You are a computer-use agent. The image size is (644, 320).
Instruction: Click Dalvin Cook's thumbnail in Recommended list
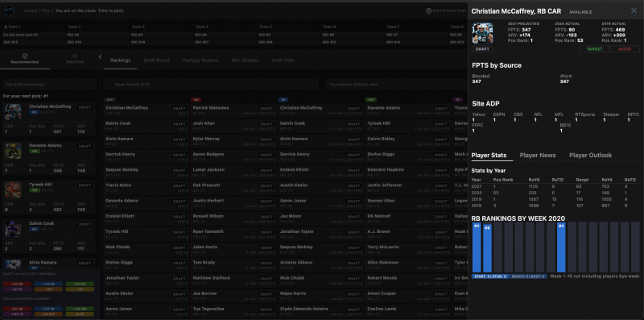[x=13, y=229]
